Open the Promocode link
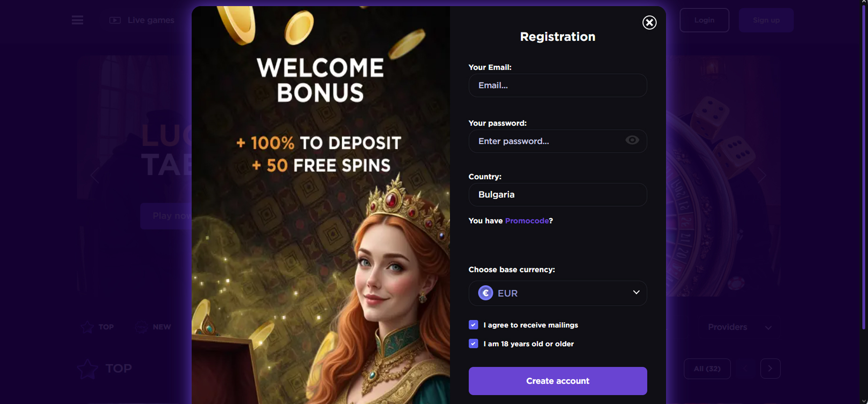This screenshot has width=868, height=404. tap(527, 221)
